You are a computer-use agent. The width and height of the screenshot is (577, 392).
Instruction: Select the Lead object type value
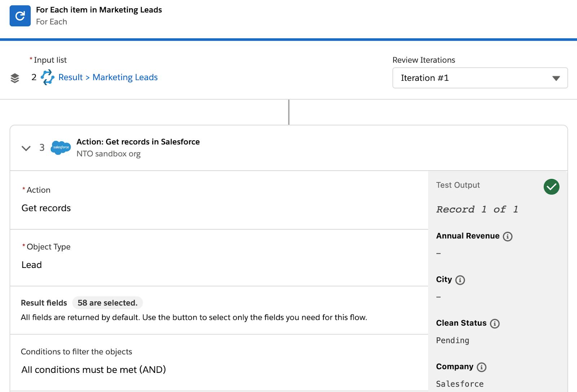(x=32, y=265)
